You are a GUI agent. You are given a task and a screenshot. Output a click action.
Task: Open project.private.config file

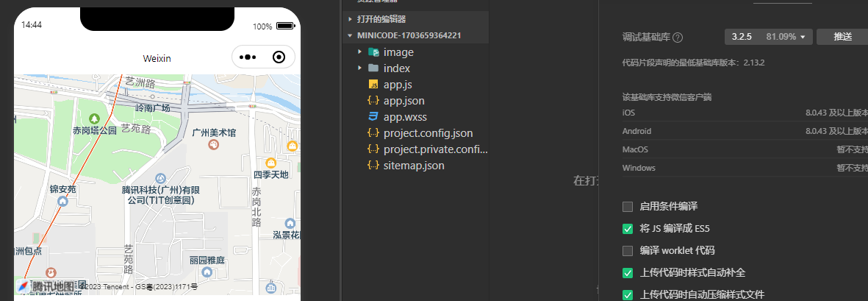[x=435, y=149]
